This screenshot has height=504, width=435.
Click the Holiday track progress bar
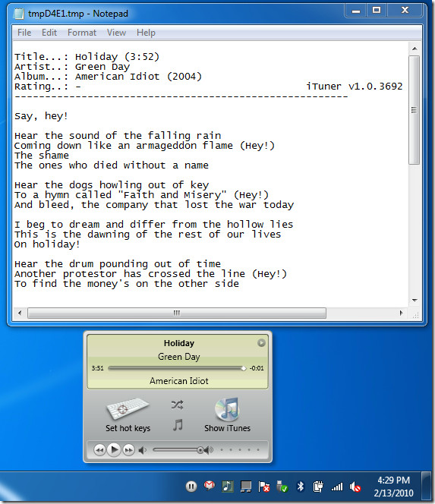click(177, 368)
